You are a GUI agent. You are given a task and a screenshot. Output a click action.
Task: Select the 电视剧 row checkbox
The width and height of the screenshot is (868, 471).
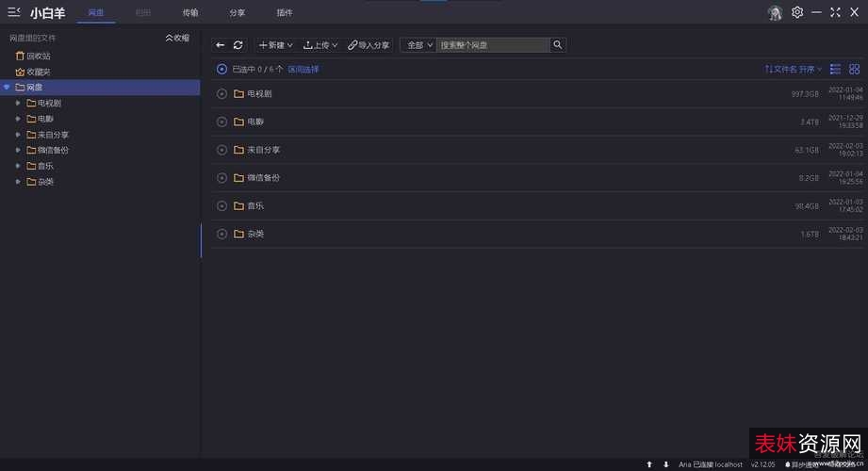222,94
